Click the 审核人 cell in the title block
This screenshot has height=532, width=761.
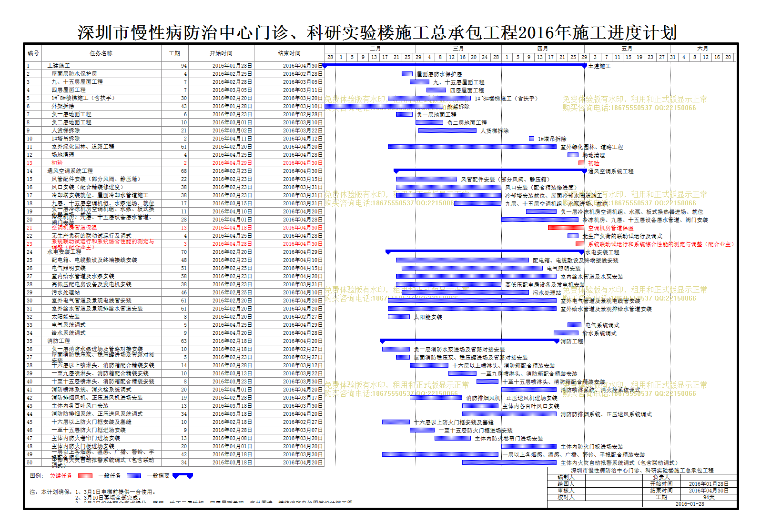(x=566, y=490)
